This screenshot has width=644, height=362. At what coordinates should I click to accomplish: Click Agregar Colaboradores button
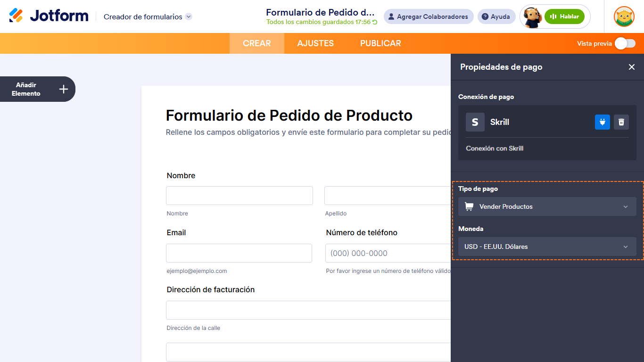pos(429,16)
